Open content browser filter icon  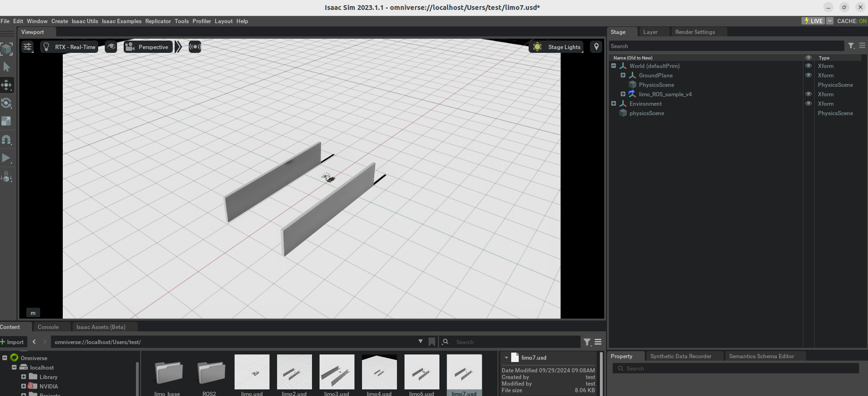click(x=587, y=342)
